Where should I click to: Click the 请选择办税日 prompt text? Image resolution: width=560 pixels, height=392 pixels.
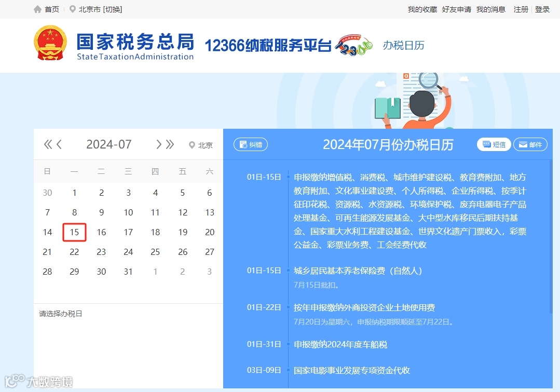(61, 314)
